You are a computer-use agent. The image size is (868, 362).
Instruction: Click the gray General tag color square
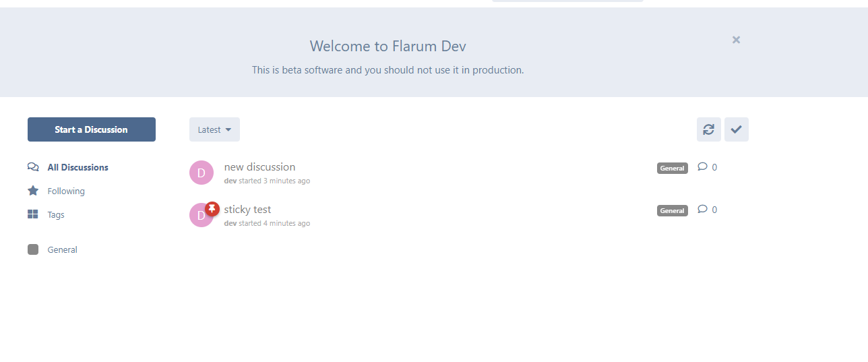(x=33, y=249)
